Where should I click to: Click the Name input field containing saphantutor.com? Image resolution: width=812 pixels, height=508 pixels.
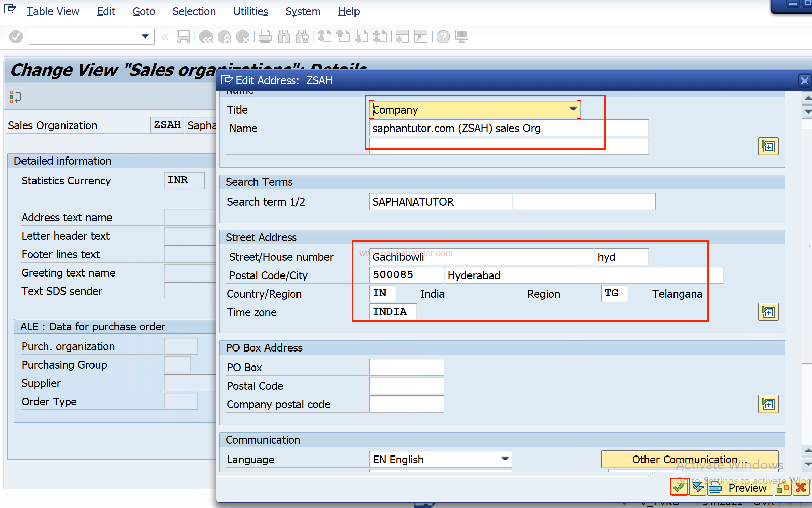(508, 128)
